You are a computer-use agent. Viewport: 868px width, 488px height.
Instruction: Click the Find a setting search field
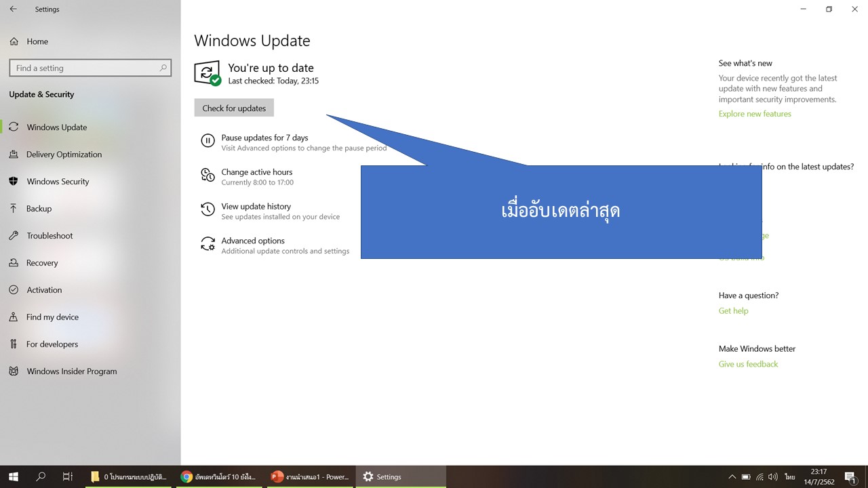pyautogui.click(x=90, y=68)
